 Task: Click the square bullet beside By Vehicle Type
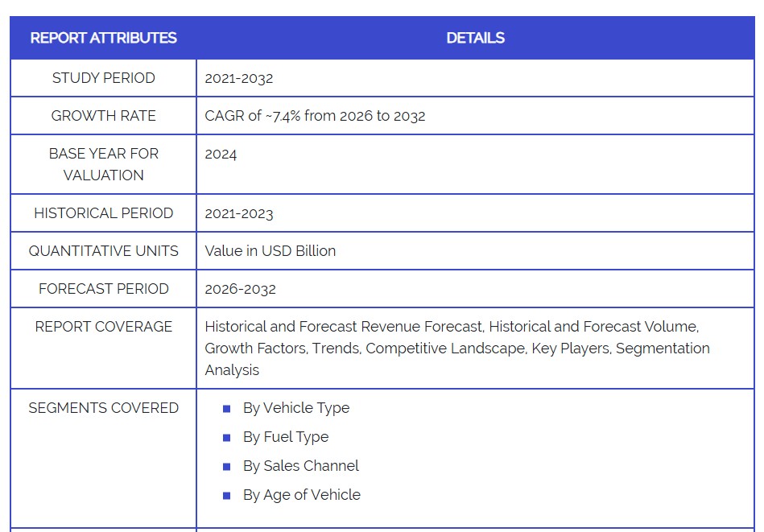[227, 409]
